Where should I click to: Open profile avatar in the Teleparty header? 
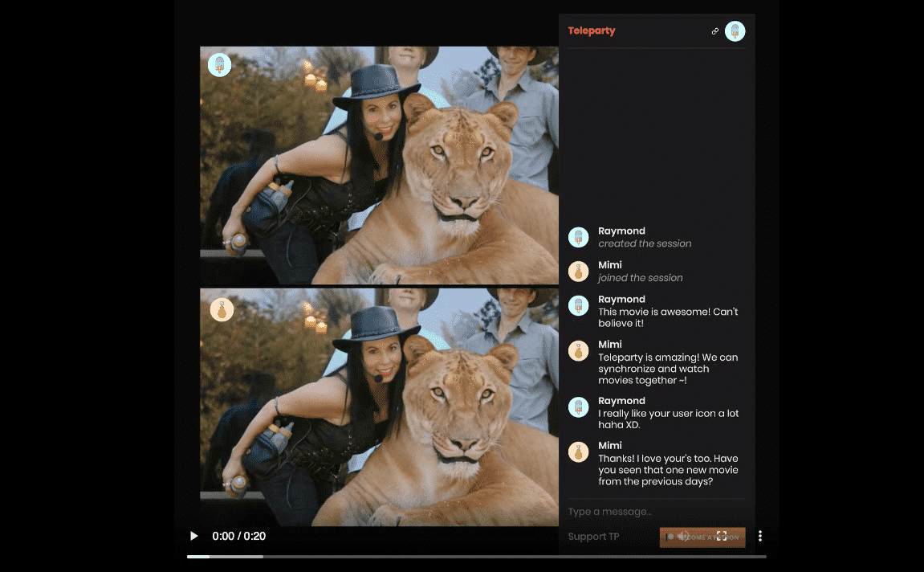point(735,31)
